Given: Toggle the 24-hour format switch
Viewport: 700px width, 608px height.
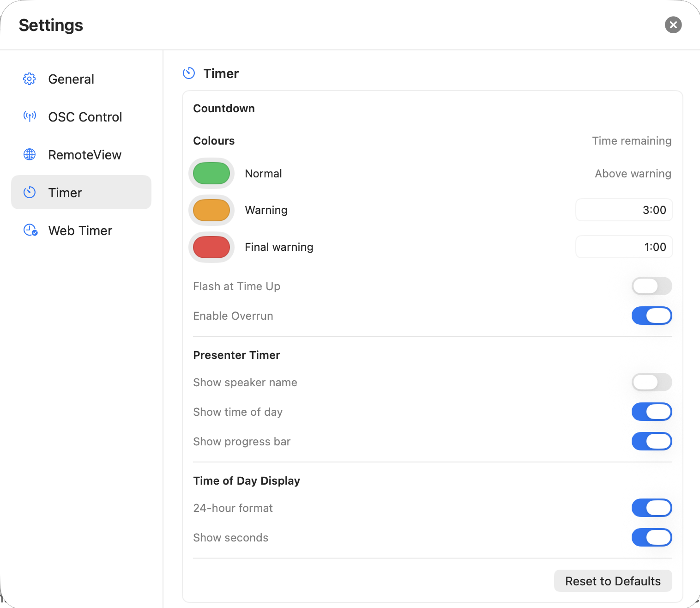Looking at the screenshot, I should [x=652, y=508].
